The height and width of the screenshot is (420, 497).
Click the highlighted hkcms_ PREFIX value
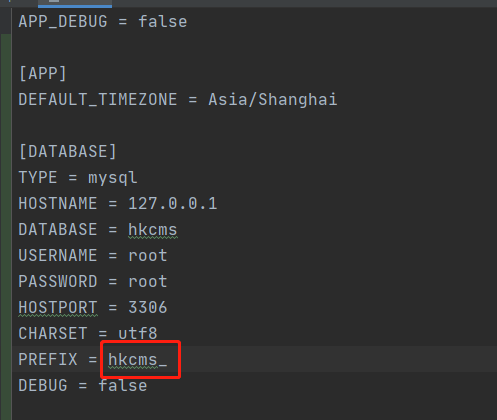tap(138, 359)
